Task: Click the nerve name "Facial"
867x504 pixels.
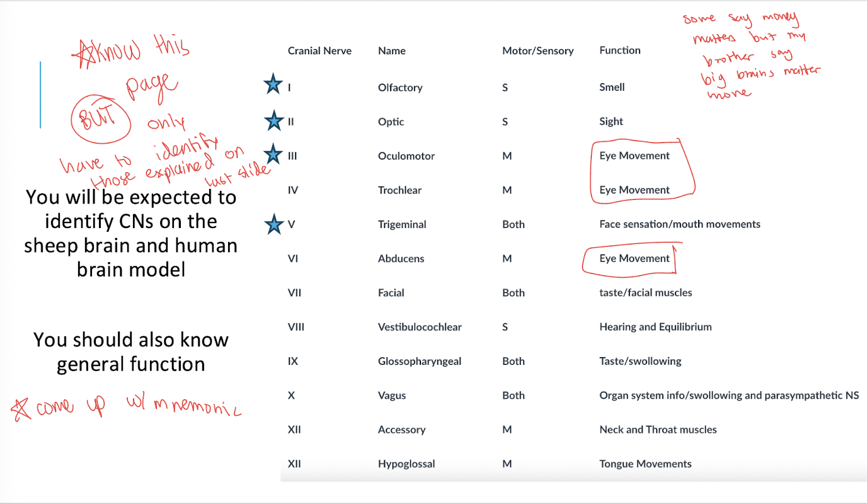Action: click(x=391, y=292)
